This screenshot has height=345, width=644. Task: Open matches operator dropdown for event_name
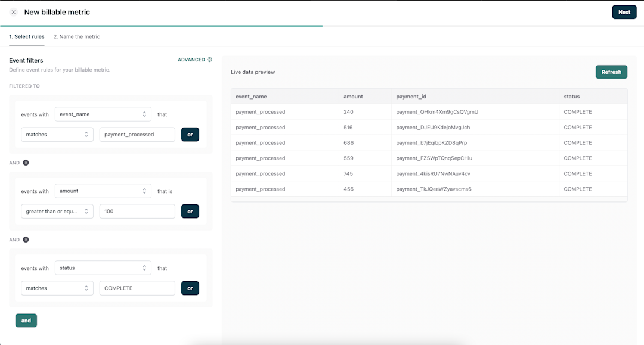[x=57, y=135]
